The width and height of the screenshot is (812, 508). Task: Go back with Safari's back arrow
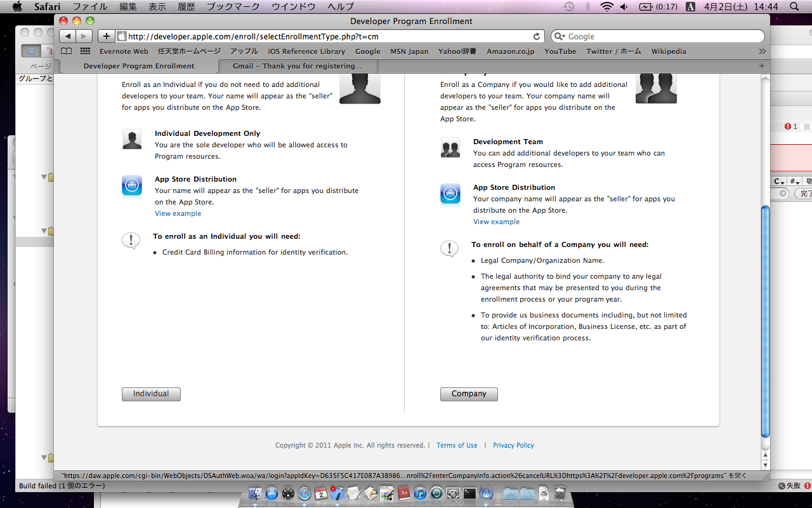click(x=68, y=36)
